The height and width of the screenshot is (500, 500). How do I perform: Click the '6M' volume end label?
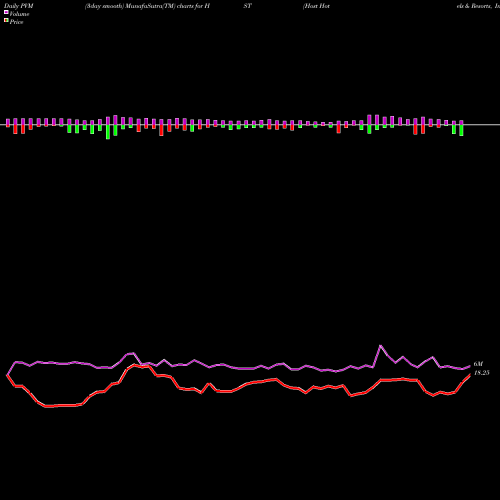[478, 364]
